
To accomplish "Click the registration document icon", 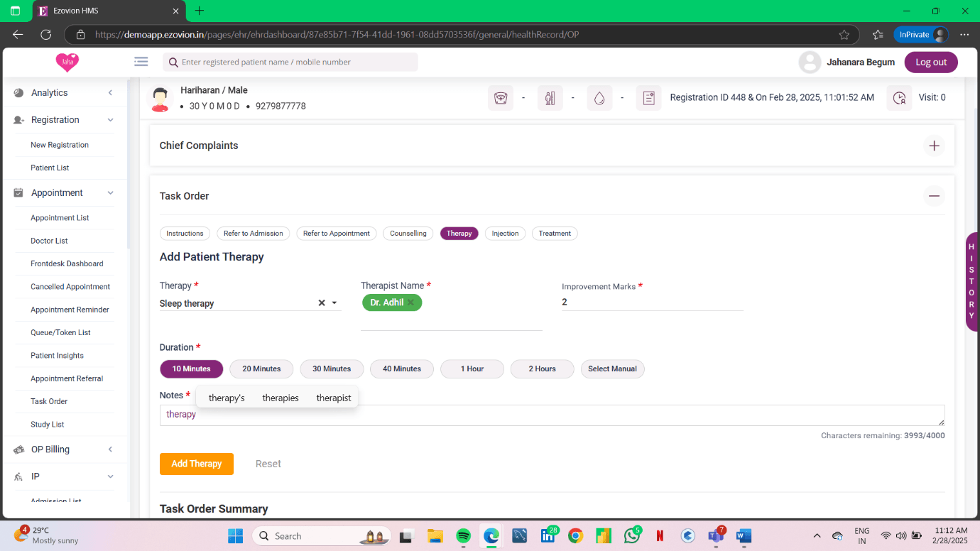I will click(648, 98).
